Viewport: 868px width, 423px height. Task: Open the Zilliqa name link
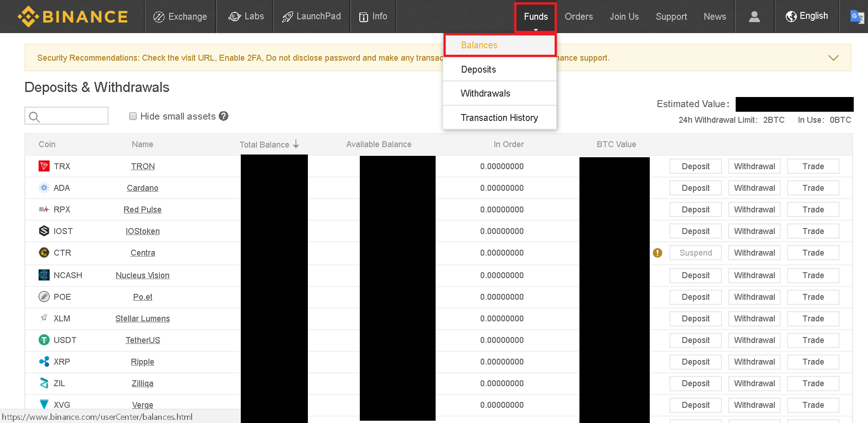point(142,383)
